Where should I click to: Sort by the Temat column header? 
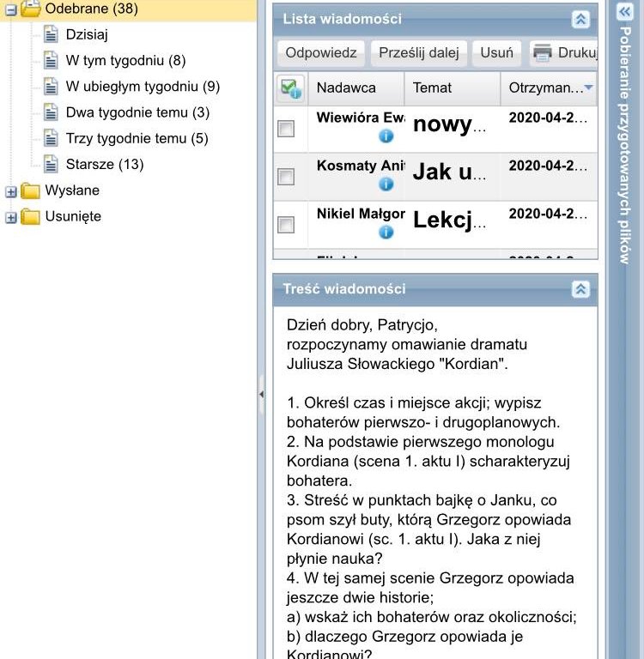click(453, 88)
